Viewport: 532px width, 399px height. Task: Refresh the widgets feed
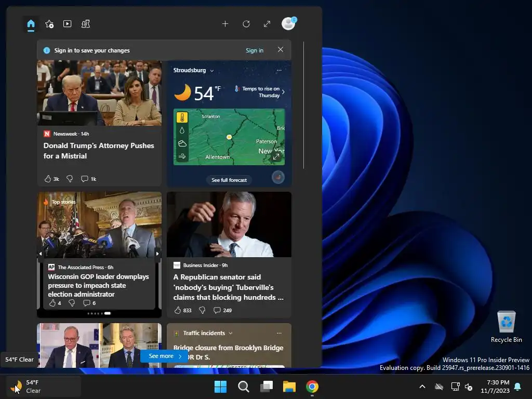[246, 24]
